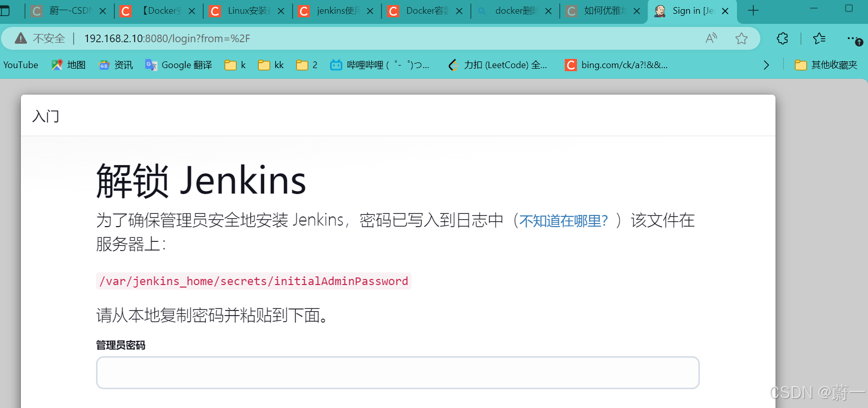The height and width of the screenshot is (408, 868).
Task: Switch to the Linux安装 browser tab
Action: click(x=247, y=11)
